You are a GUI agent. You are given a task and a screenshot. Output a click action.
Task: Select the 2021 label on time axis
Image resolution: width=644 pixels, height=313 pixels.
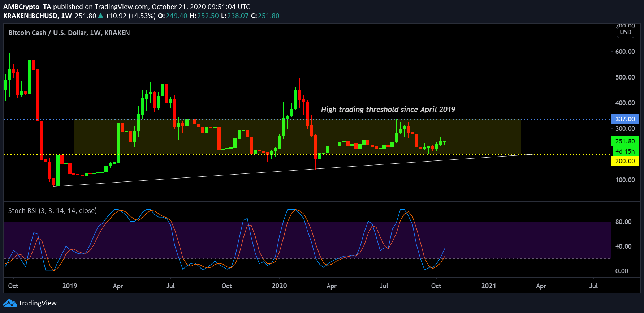pyautogui.click(x=489, y=286)
